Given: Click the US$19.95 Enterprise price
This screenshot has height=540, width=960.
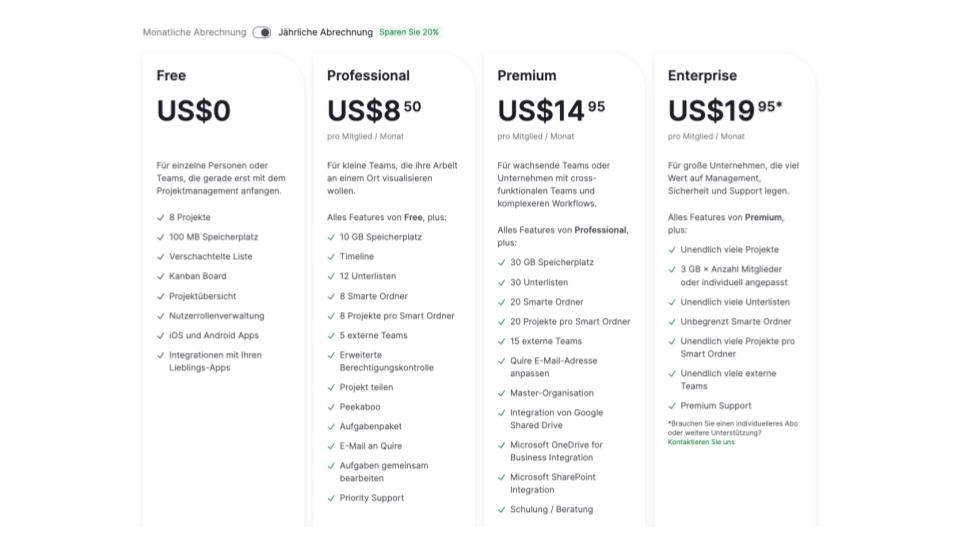Looking at the screenshot, I should tap(724, 109).
